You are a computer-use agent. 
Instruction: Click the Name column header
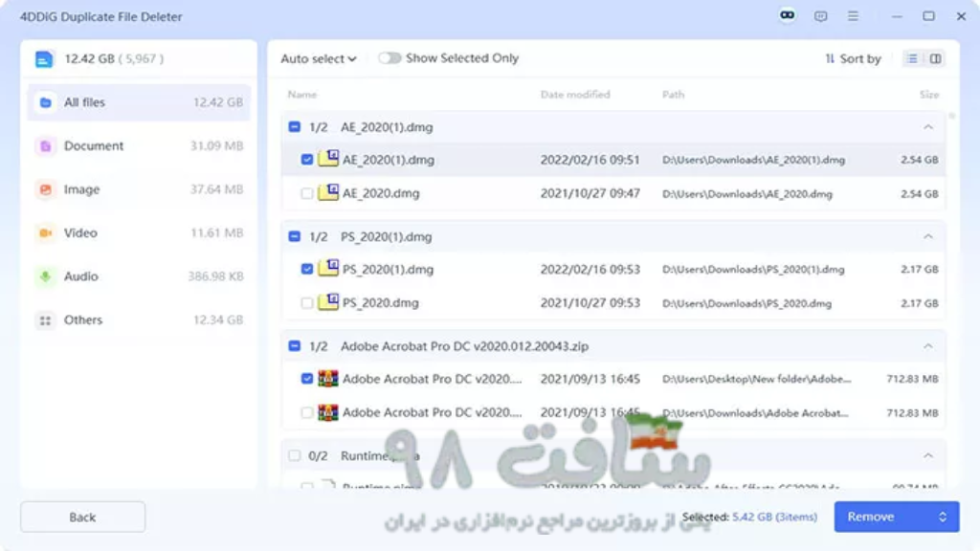pyautogui.click(x=301, y=95)
